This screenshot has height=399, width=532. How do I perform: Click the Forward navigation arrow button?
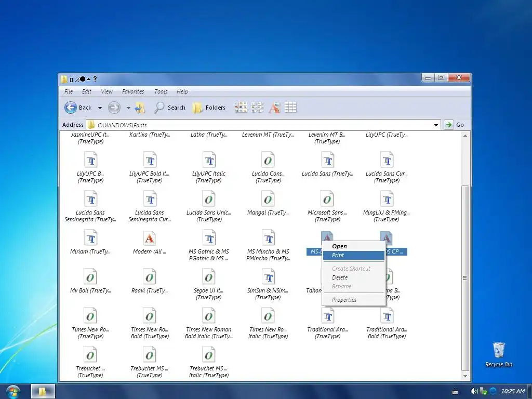(114, 108)
